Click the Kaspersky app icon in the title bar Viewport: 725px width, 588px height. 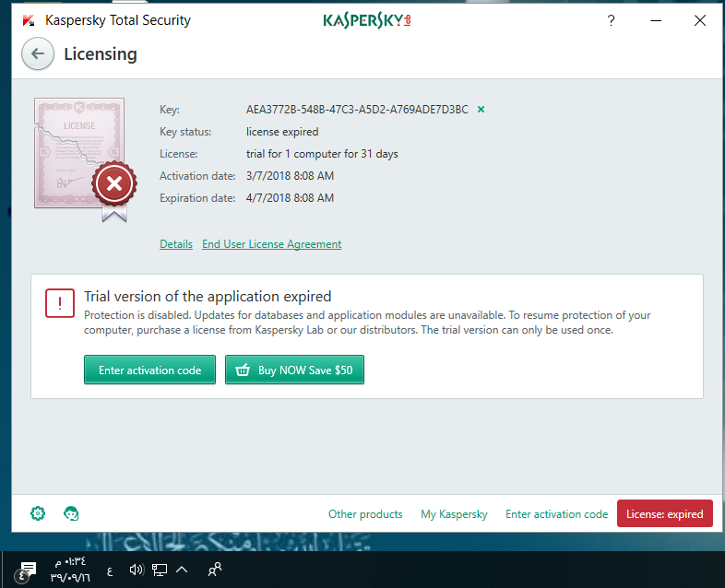[29, 20]
